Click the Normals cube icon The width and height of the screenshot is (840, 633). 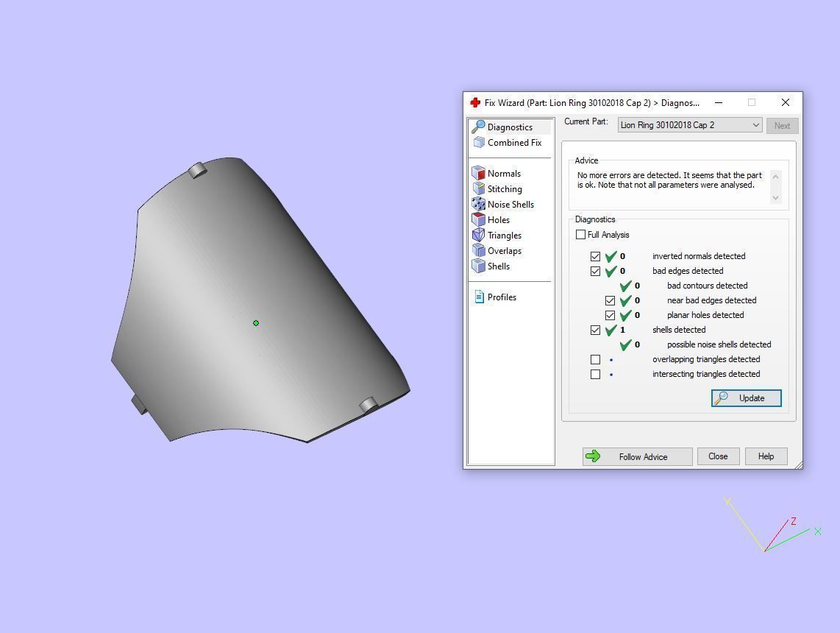point(478,173)
